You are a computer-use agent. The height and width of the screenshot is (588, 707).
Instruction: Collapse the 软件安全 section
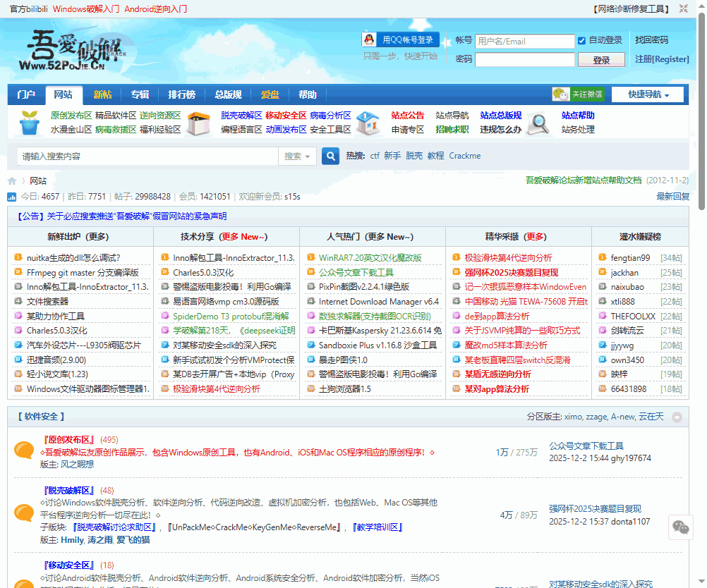click(x=677, y=417)
